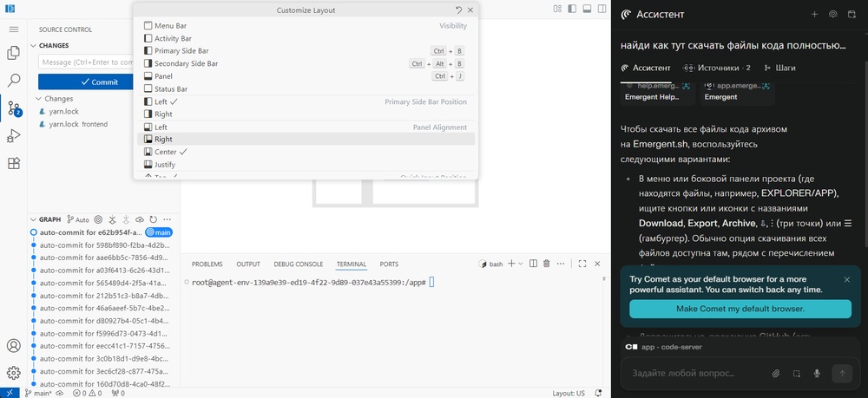
Task: Start a new assistant thread with plus icon
Action: (814, 15)
